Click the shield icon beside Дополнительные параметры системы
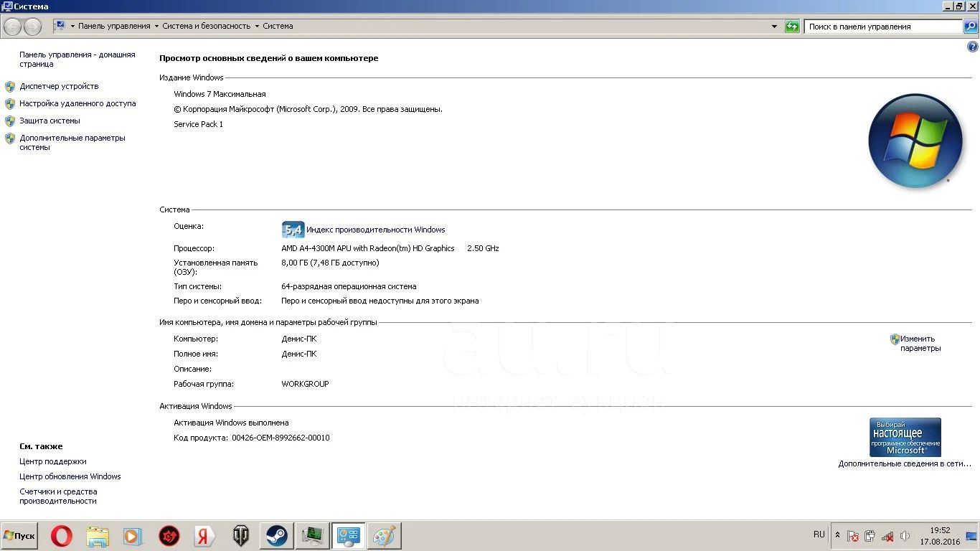The width and height of the screenshot is (980, 551). 10,138
